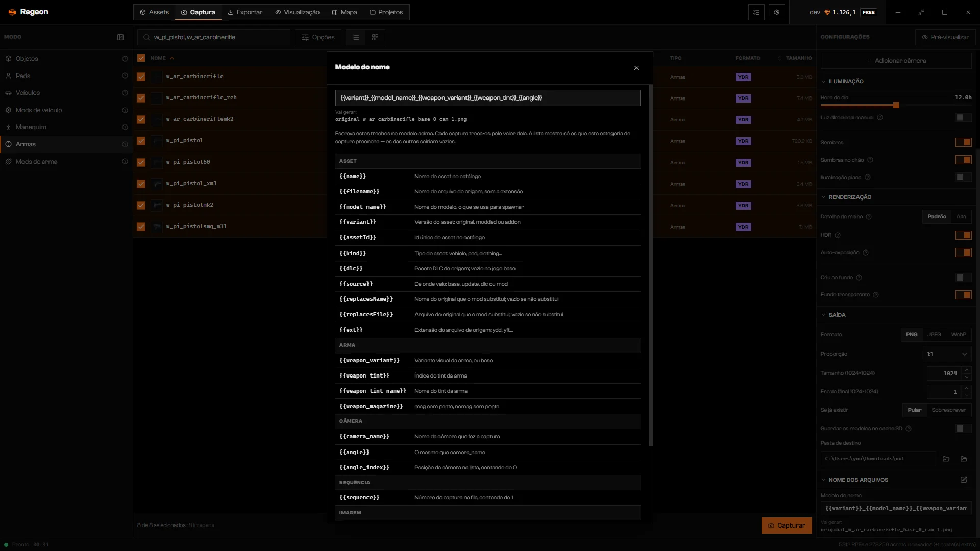The height and width of the screenshot is (551, 980).
Task: Open the settings gear in title bar
Action: [777, 12]
